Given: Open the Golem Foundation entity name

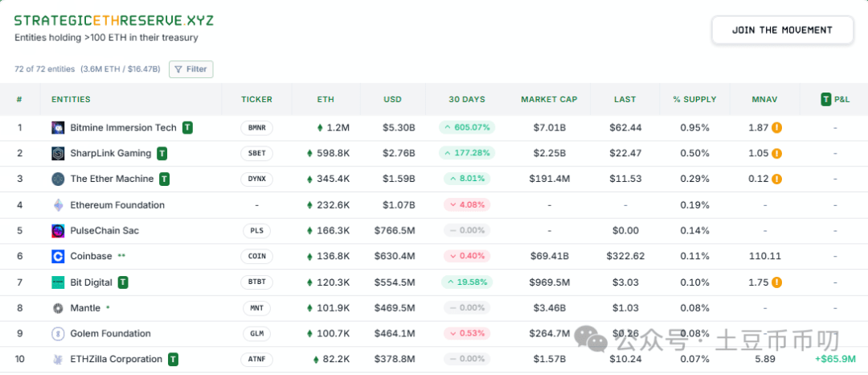Looking at the screenshot, I should point(110,334).
